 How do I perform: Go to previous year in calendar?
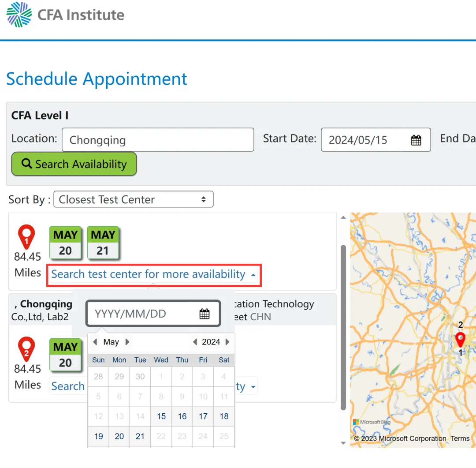(195, 342)
